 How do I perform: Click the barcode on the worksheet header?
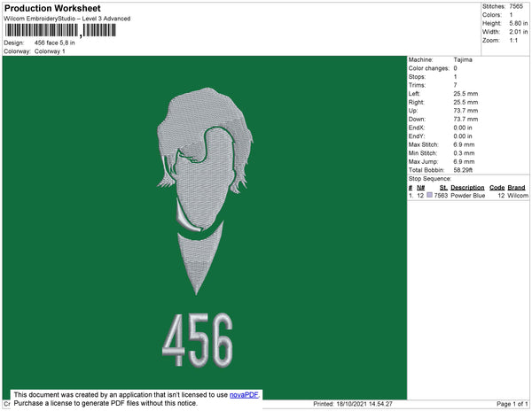tap(60, 30)
